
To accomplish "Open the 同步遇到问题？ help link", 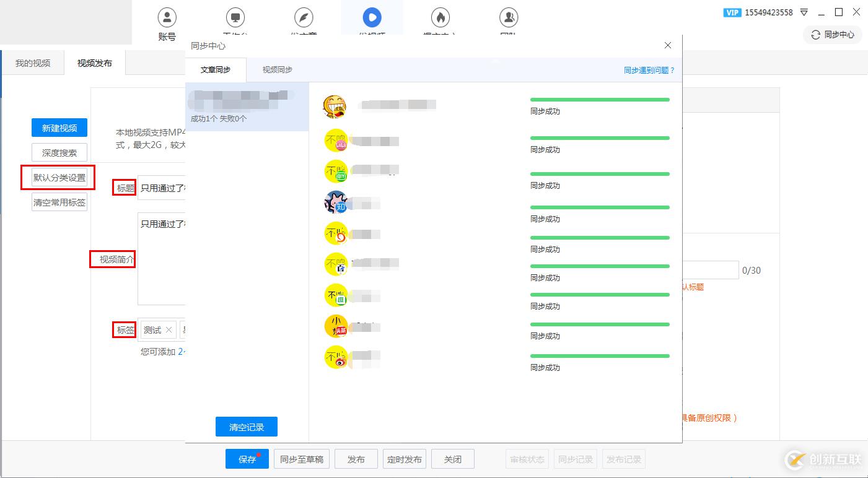I will (648, 69).
